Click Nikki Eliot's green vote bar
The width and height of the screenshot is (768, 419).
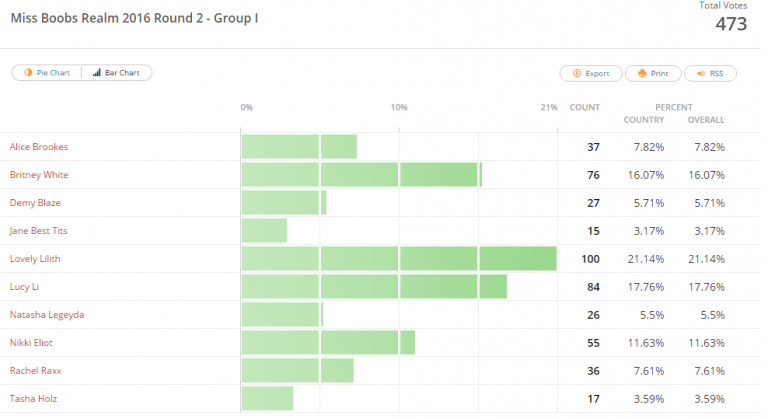328,343
